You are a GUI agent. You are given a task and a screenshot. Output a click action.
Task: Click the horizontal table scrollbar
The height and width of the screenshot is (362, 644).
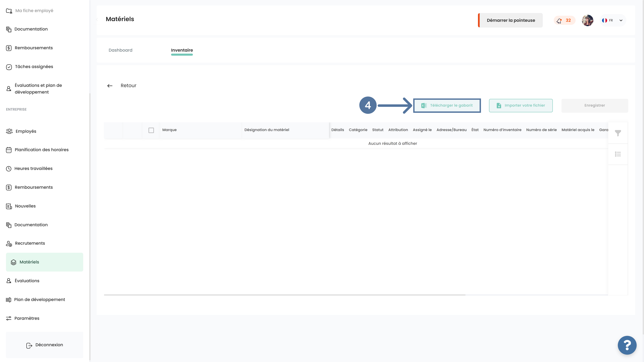(285, 295)
